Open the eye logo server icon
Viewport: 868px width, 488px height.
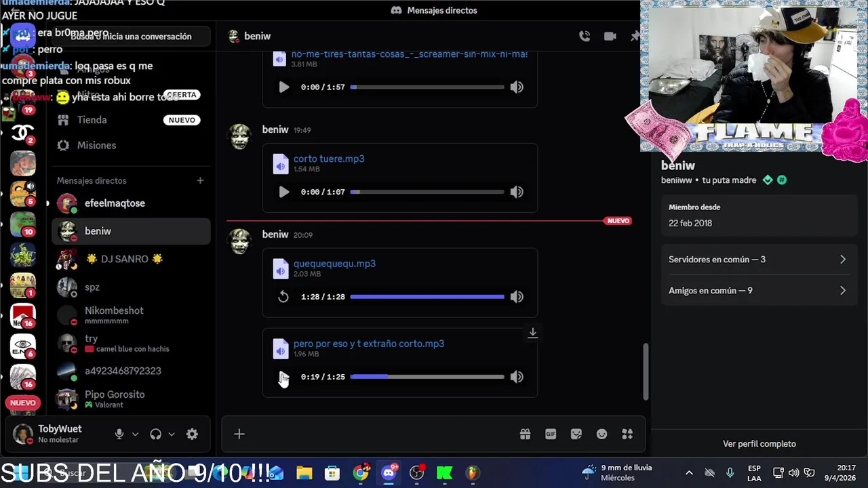22,346
